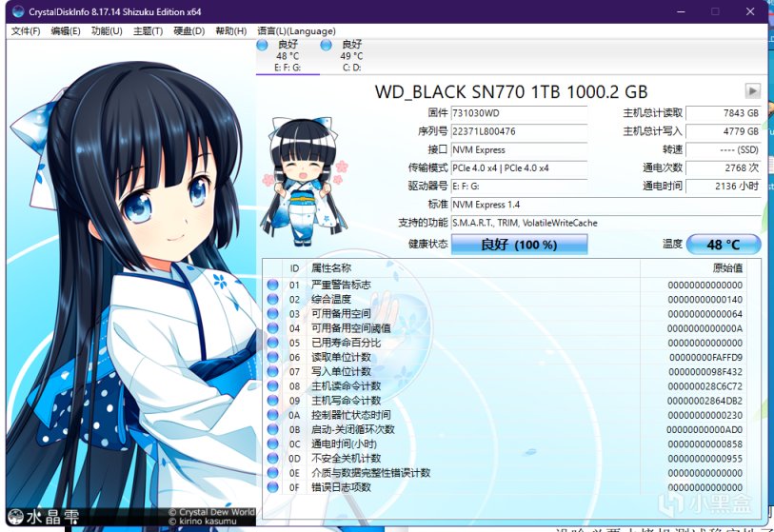Click raw value 0000000000955
Viewport: 774px width, 532px height.
pos(705,458)
